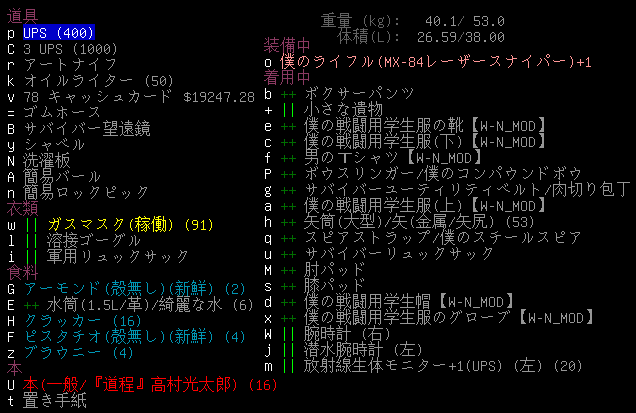Select the highlighted UPS (400) item
This screenshot has width=636, height=413.
tap(60, 33)
